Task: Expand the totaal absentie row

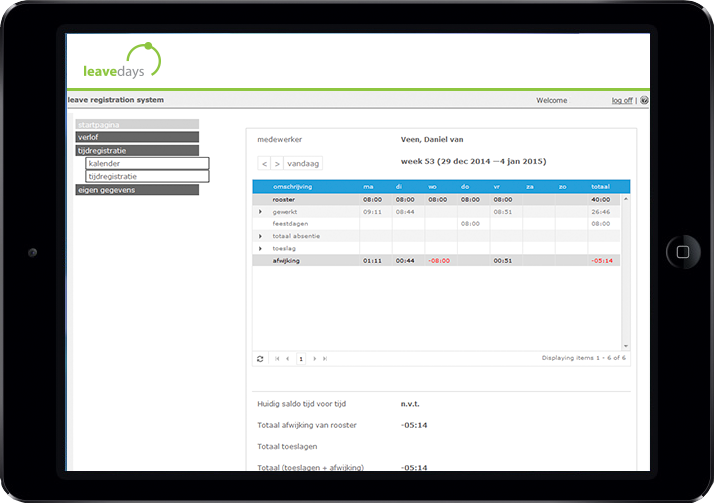Action: [x=260, y=236]
